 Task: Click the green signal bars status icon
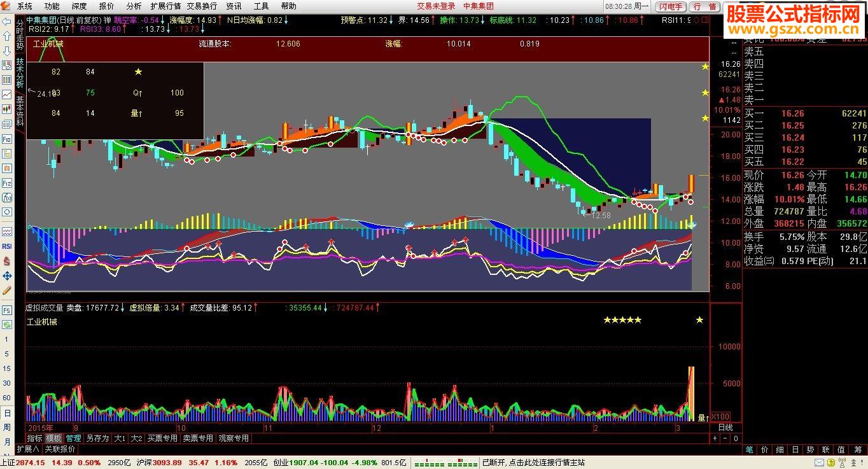pyautogui.click(x=445, y=463)
